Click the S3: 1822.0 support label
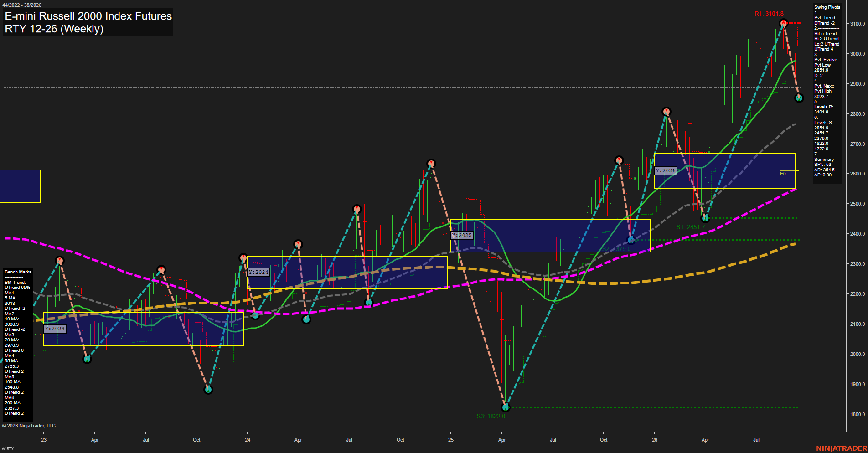 coord(491,416)
